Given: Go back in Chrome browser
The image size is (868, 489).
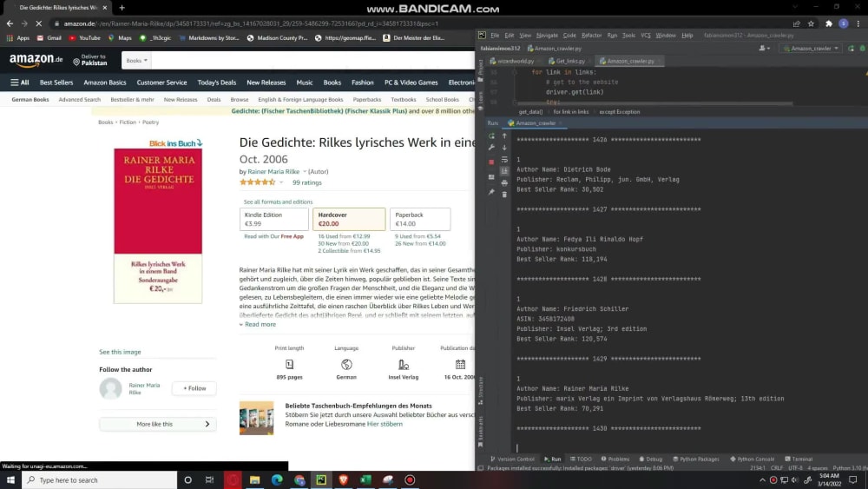Looking at the screenshot, I should [x=10, y=23].
